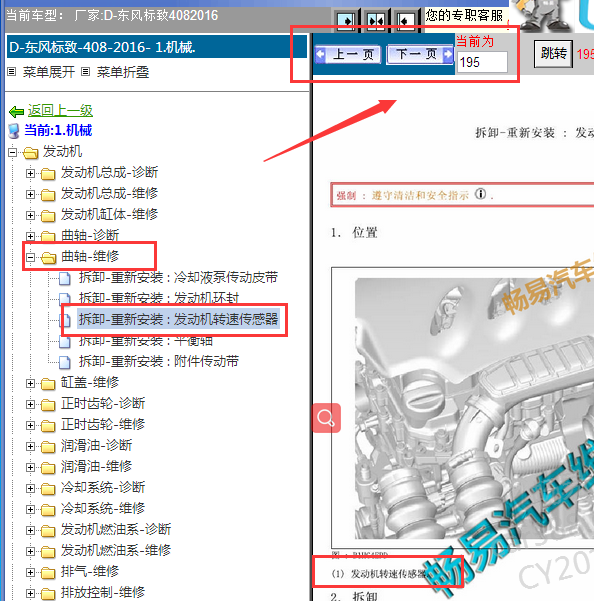
Task: Expand the 冷却系统-维修 node
Action: pos(30,509)
